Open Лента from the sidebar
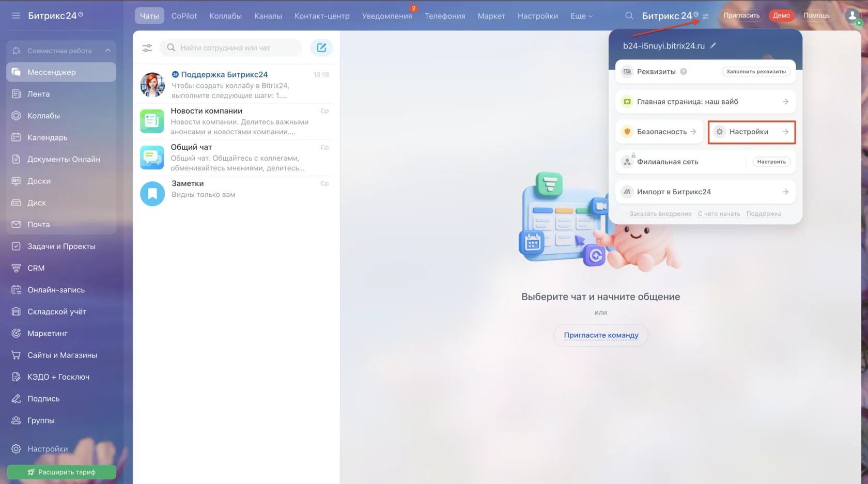The width and height of the screenshot is (868, 484). [61, 94]
